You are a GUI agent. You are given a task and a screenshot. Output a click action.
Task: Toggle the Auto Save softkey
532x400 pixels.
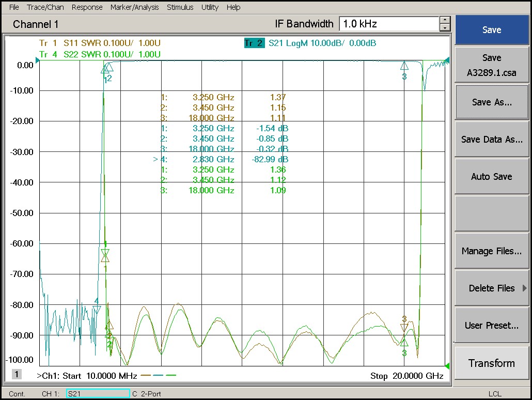point(492,177)
